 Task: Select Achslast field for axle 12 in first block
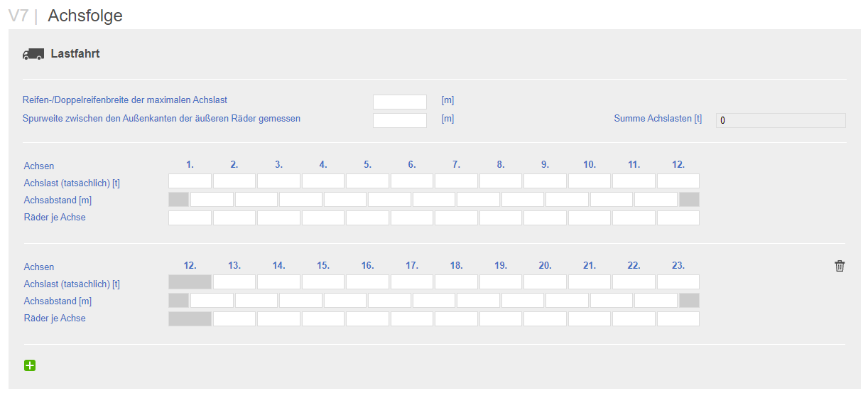678,181
